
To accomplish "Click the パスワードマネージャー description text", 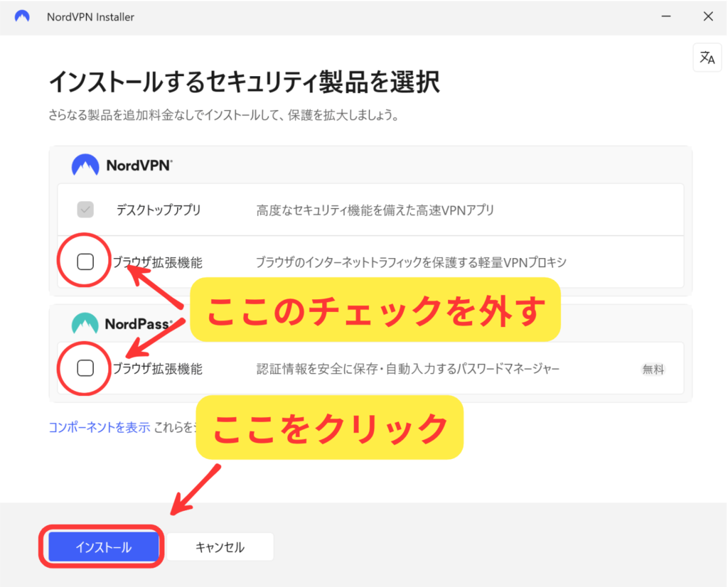I will pos(408,369).
